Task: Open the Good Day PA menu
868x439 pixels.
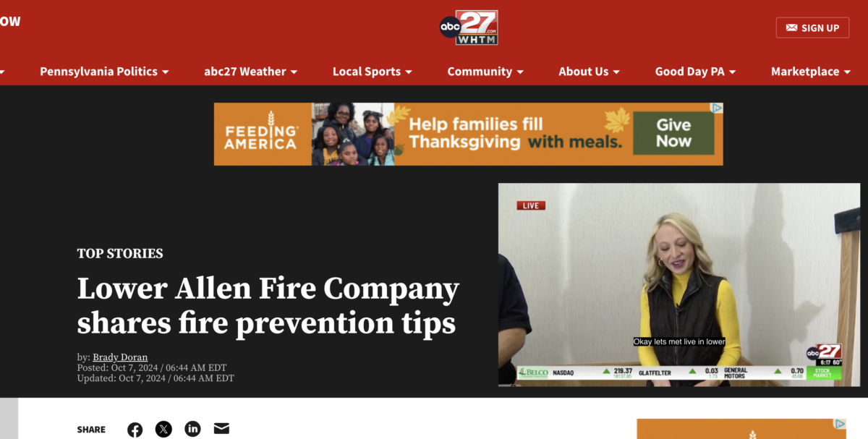Action: coord(695,72)
